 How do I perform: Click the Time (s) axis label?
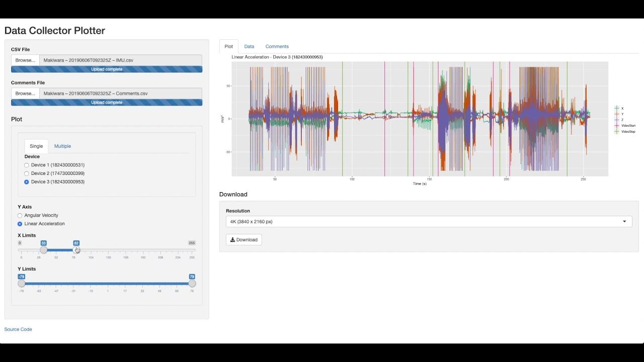(420, 184)
